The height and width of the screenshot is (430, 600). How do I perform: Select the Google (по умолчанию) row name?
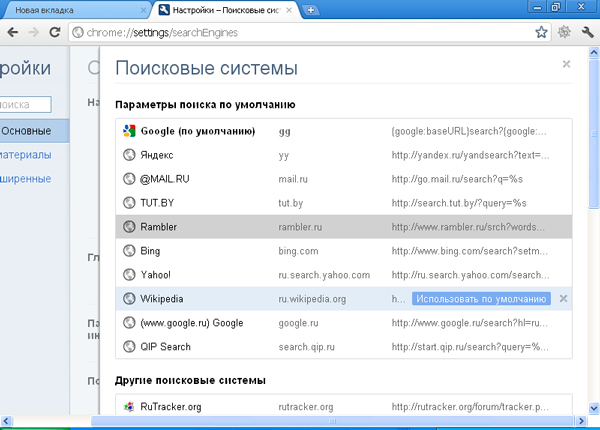pos(198,131)
